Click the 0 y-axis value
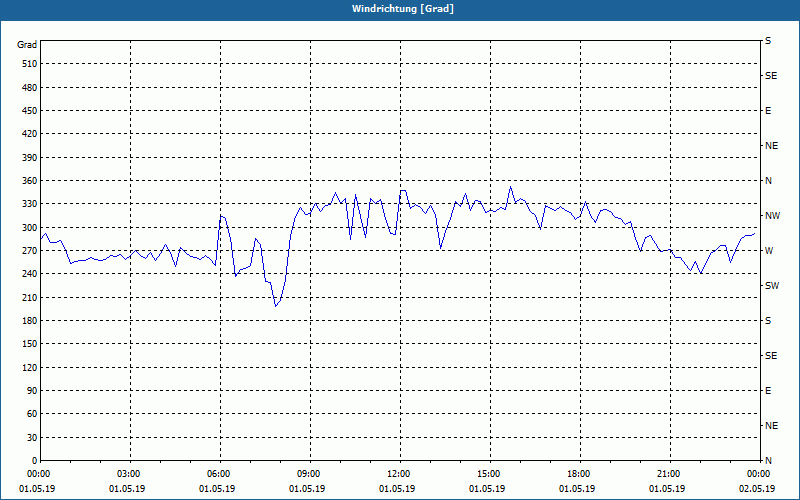 tap(35, 461)
